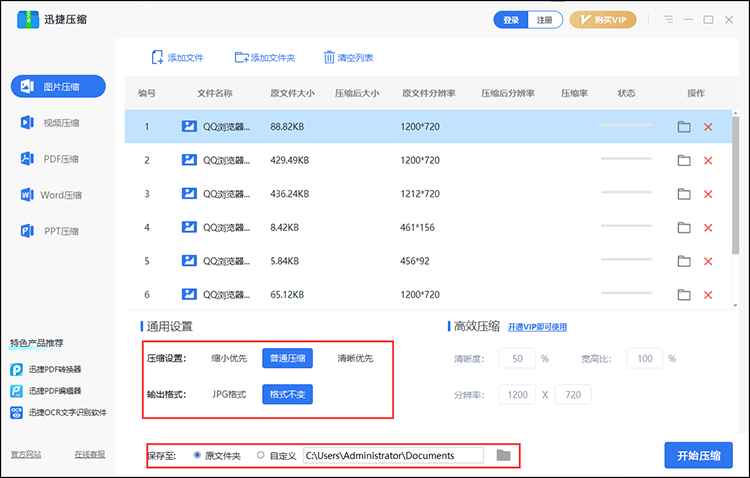The width and height of the screenshot is (750, 478).
Task: Click image icon of the 88.82KB file
Action: pos(189,126)
